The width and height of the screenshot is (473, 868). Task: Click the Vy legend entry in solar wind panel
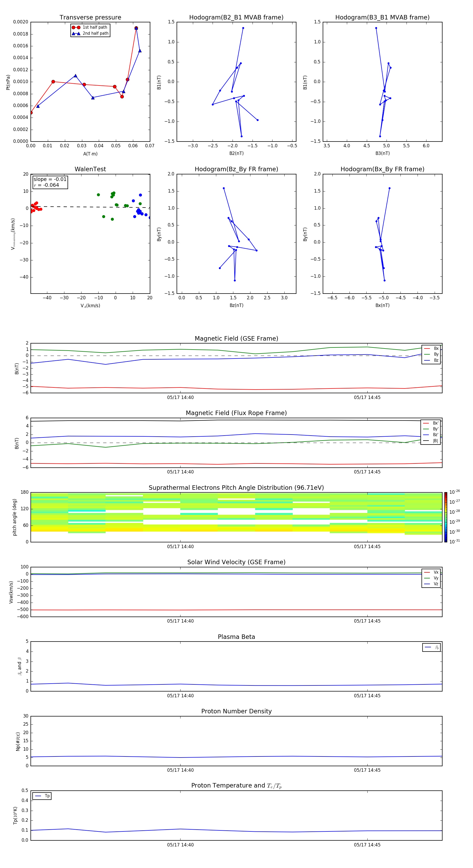431,578
